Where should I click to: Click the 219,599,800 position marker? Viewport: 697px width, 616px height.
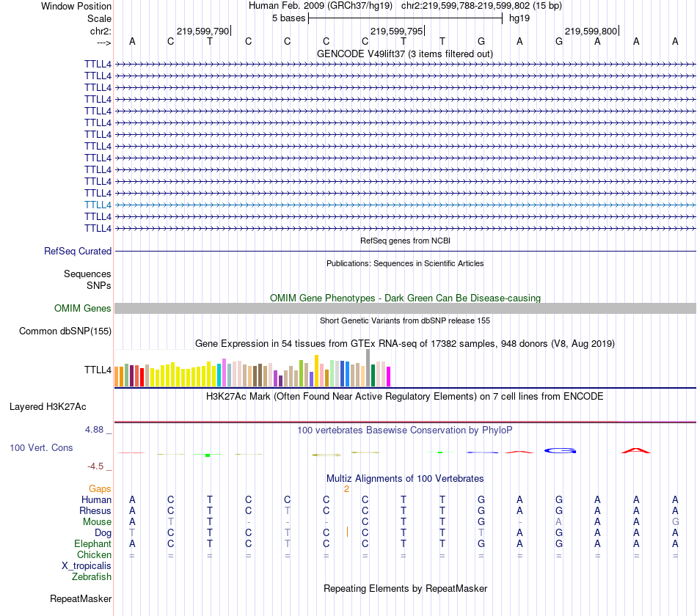591,31
